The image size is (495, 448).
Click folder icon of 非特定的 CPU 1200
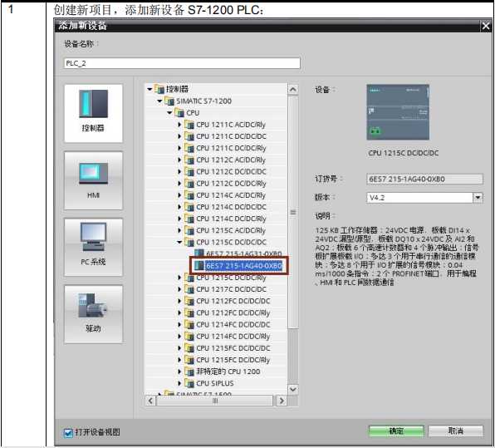tap(189, 372)
